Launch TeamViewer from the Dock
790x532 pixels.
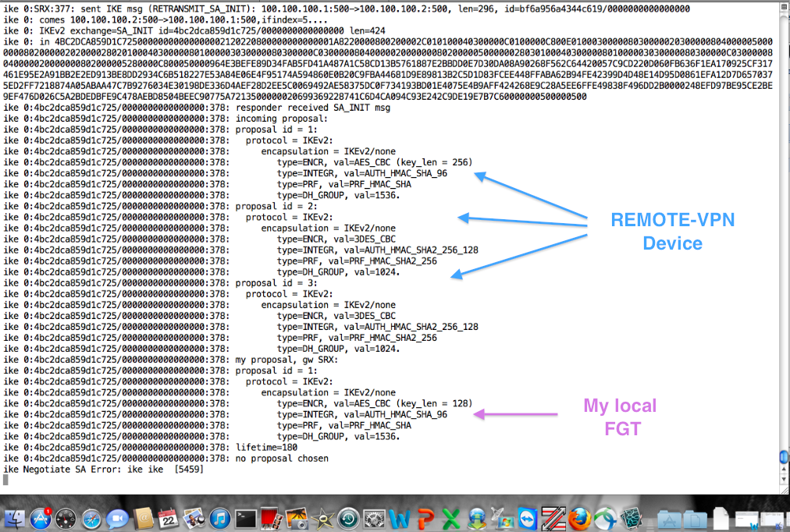point(528,519)
